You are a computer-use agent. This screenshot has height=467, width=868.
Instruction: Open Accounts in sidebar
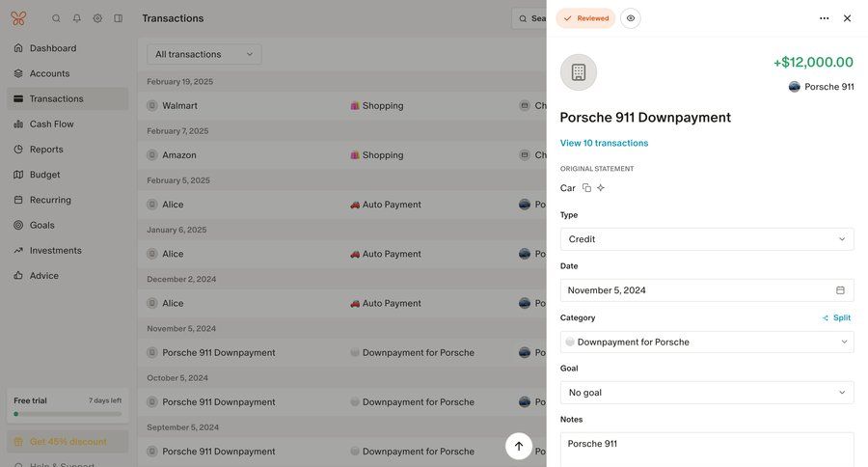point(68,73)
